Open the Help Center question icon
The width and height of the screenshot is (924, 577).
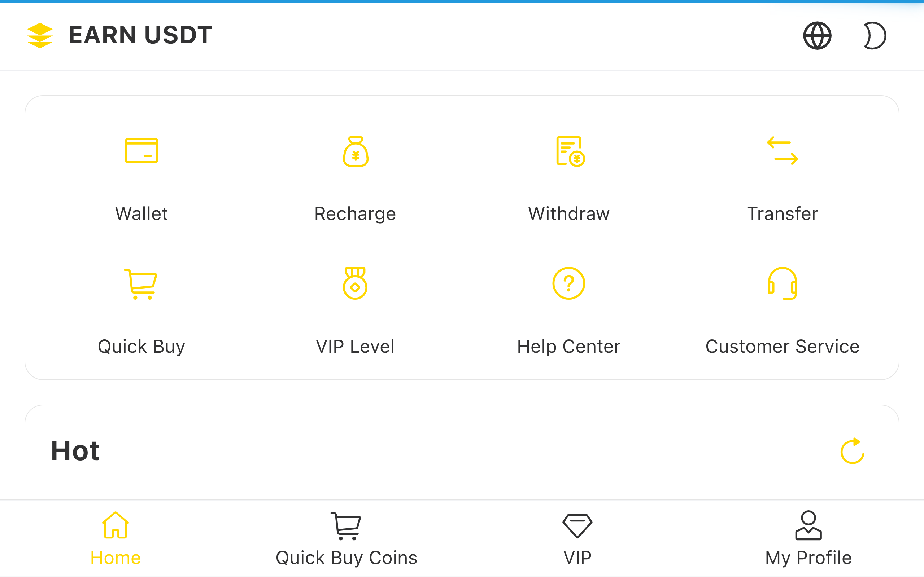568,283
